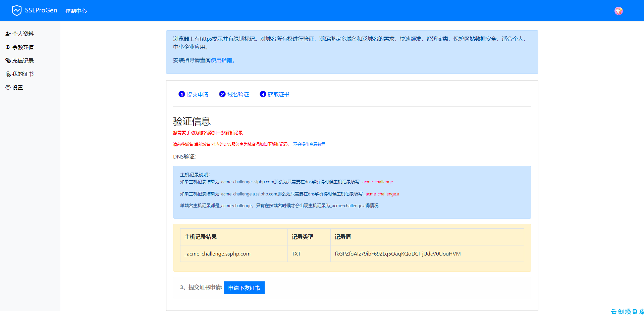The width and height of the screenshot is (644, 320).
Task: Click the 个人资料 person icon
Action: [8, 34]
